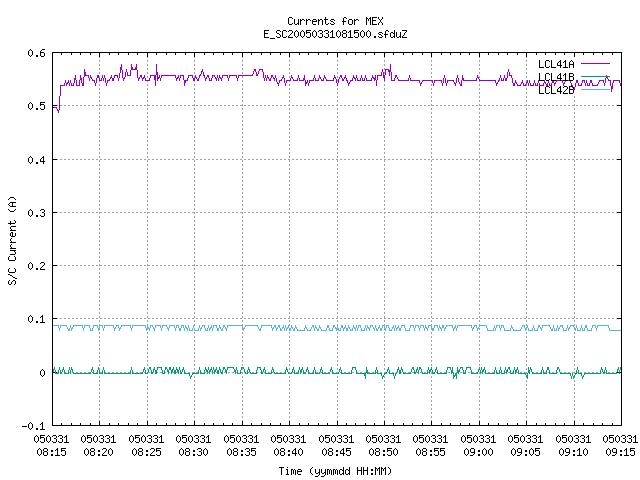Viewport: 640px width, 480px height.
Task: Select the filename E_SC20050331081500.sfduZ subtitle
Action: pos(335,34)
